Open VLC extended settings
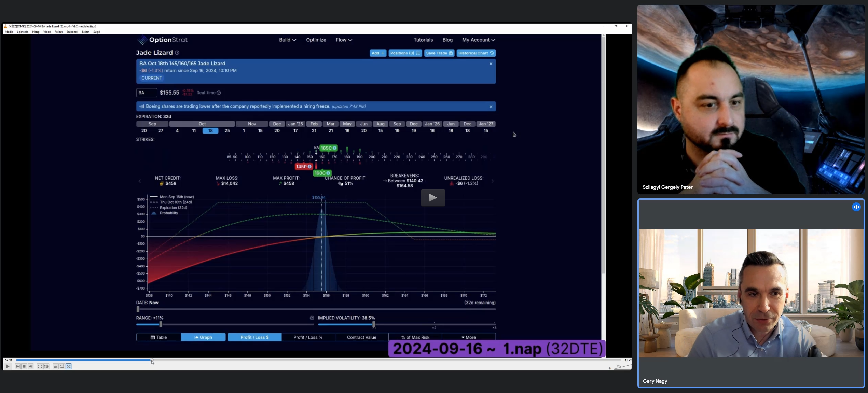Screen dimensions: 868x393 (46, 366)
